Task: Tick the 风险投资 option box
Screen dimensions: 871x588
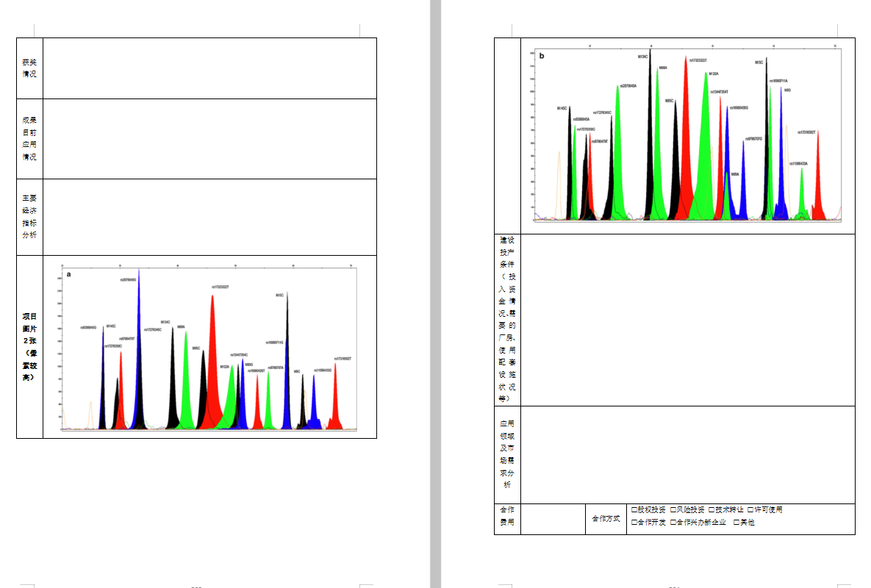Action: click(x=673, y=509)
